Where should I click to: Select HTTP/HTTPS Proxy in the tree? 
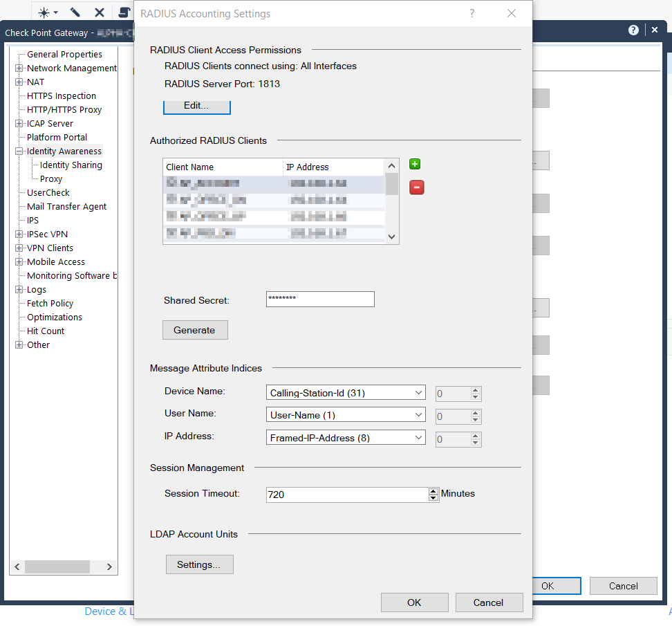(64, 110)
